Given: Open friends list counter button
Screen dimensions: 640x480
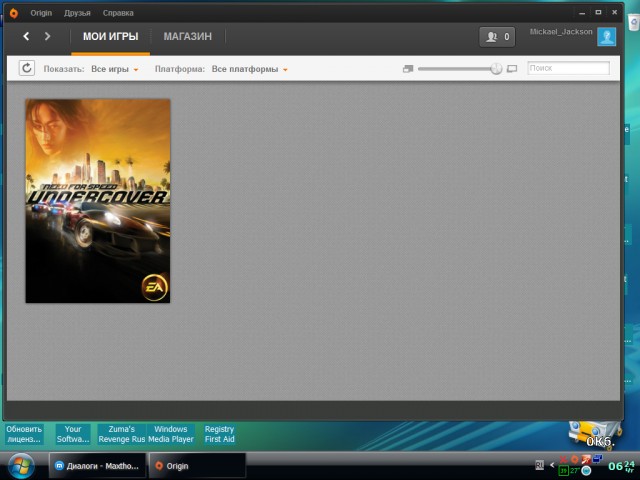Looking at the screenshot, I should click(497, 37).
